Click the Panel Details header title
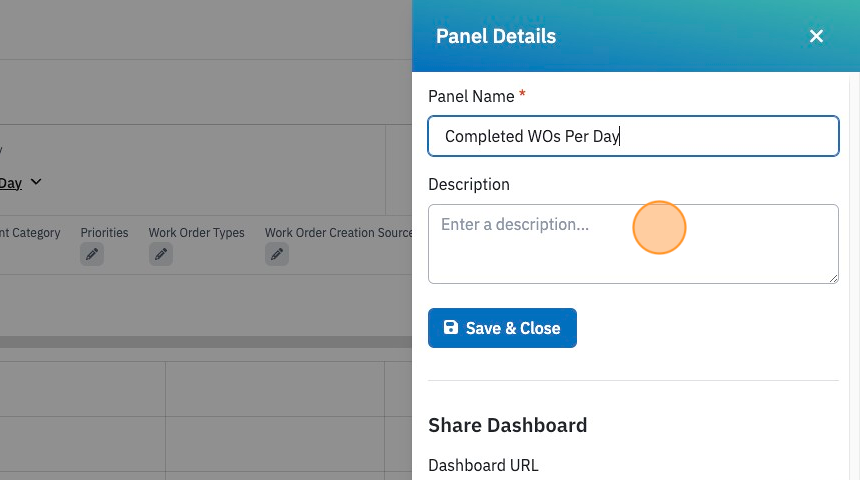 pos(496,36)
